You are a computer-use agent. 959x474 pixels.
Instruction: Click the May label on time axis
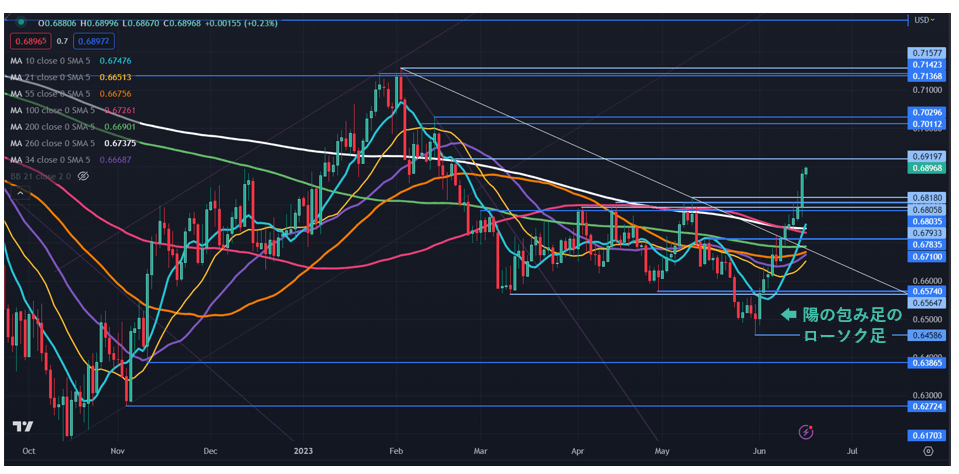coord(662,451)
